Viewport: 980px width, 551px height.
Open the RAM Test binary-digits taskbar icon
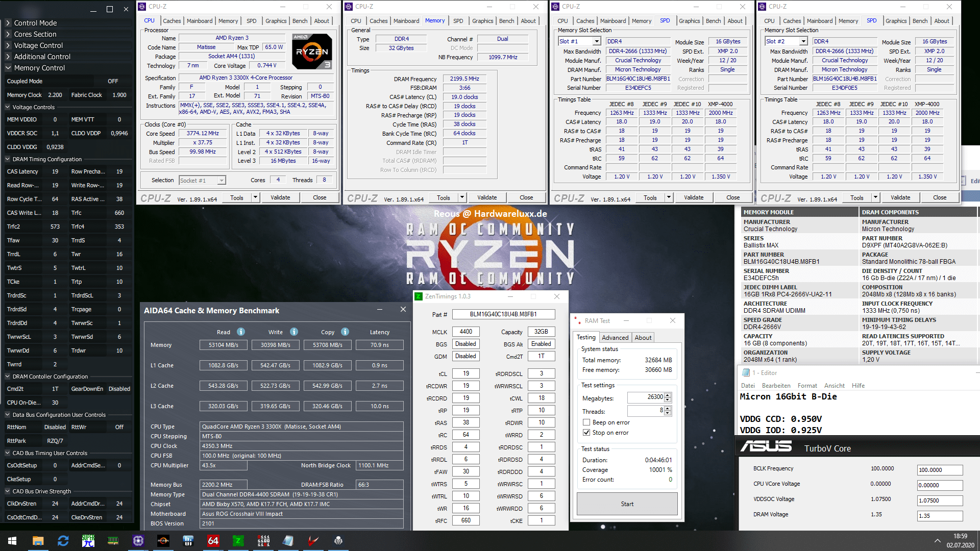(263, 541)
